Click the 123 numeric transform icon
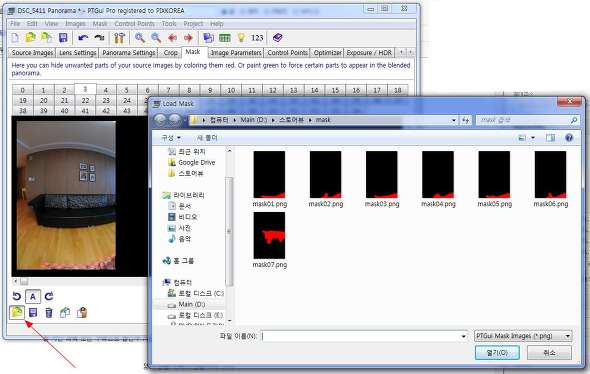590x374 pixels. (257, 38)
